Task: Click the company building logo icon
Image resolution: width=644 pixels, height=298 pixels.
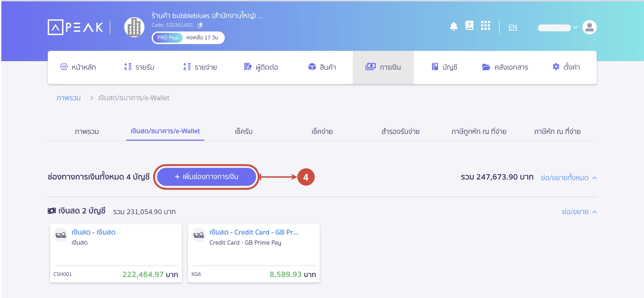Action: click(134, 27)
